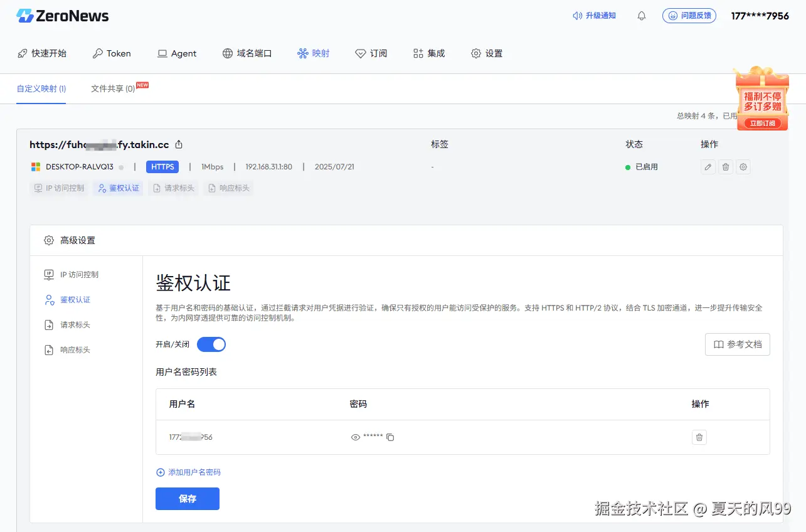Switch to 自定义映射 (1) tab

tap(41, 88)
